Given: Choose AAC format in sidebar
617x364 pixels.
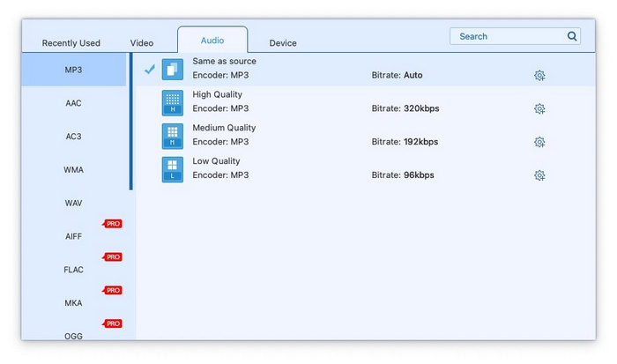Looking at the screenshot, I should pos(74,103).
